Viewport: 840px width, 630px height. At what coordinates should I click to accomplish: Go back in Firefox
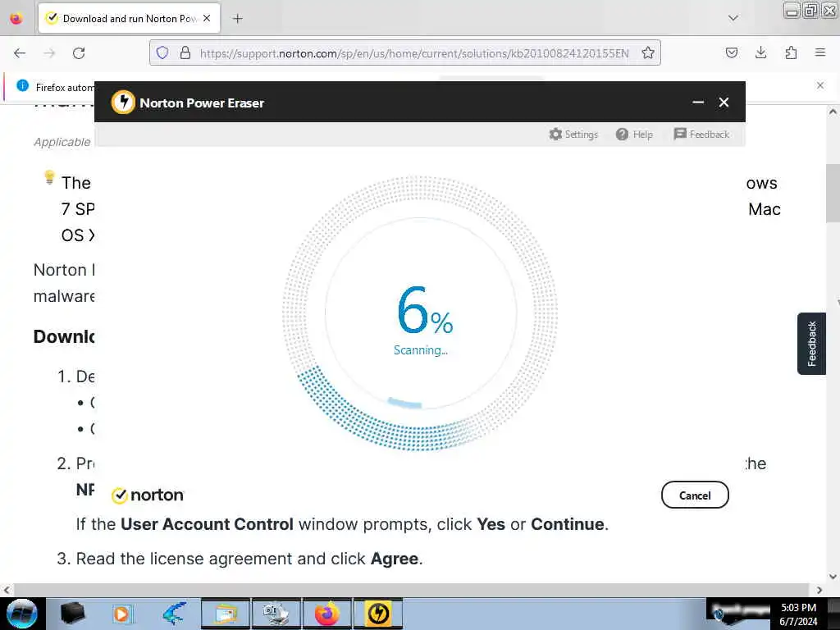tap(20, 53)
